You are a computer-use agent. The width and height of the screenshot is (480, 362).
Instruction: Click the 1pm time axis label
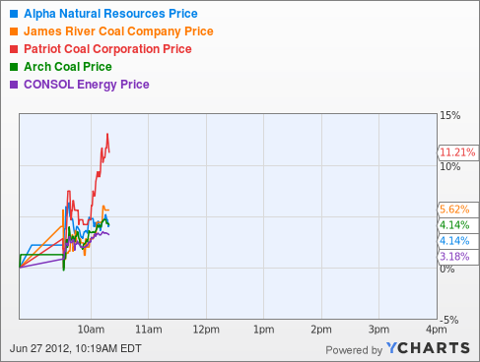[x=264, y=329]
